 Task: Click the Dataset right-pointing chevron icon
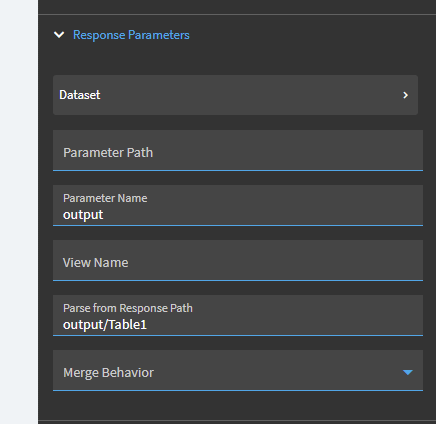tap(405, 95)
